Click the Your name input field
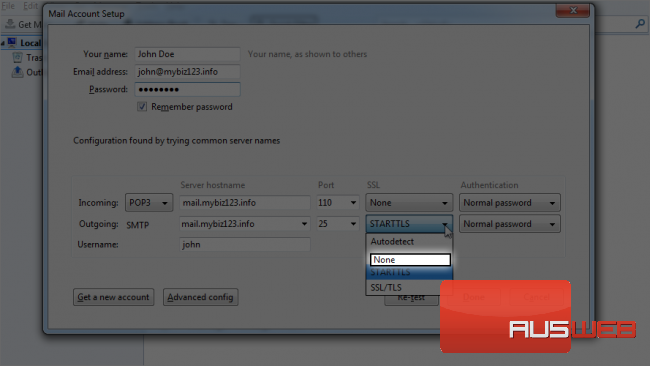The image size is (650, 366). pos(187,54)
